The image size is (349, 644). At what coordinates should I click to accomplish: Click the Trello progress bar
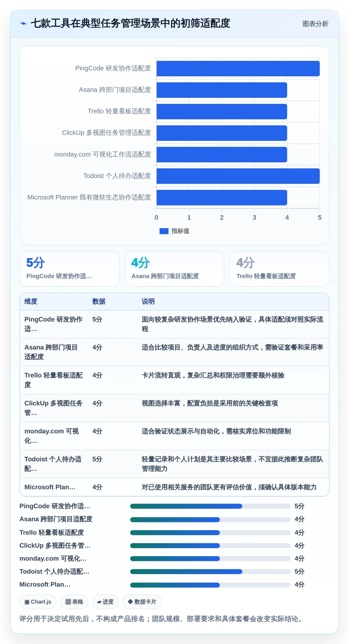(x=210, y=533)
